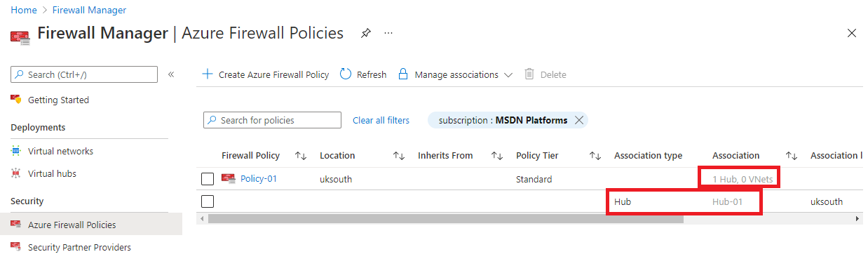Click the '1 Hub, 0 VNets' association cell
This screenshot has height=266, width=868.
(x=742, y=179)
